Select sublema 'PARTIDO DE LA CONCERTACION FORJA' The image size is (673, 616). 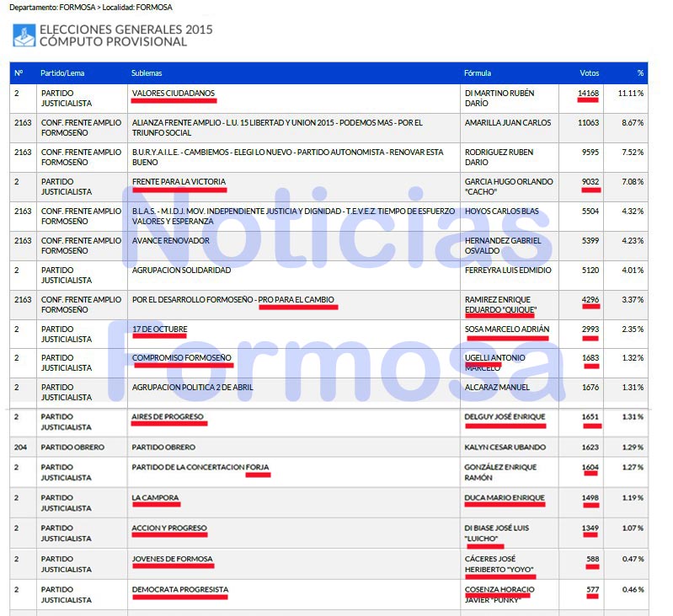pos(200,467)
